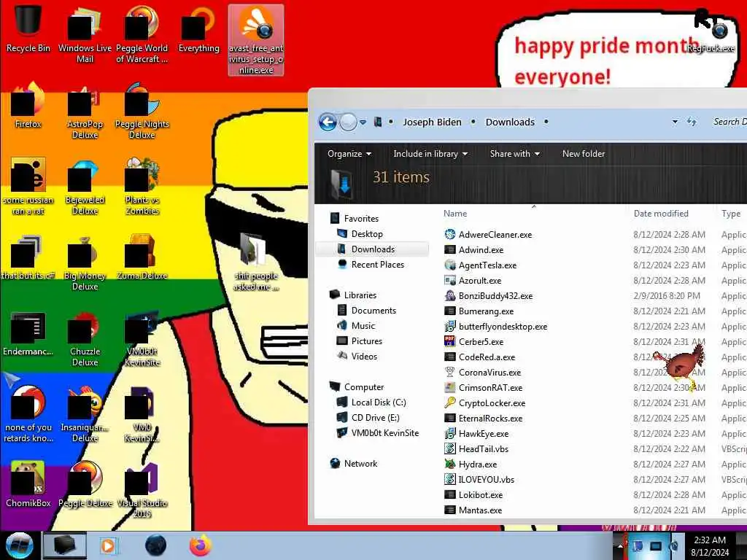747x560 pixels.
Task: Select the butterflyondesktop.exe file
Action: (x=503, y=327)
